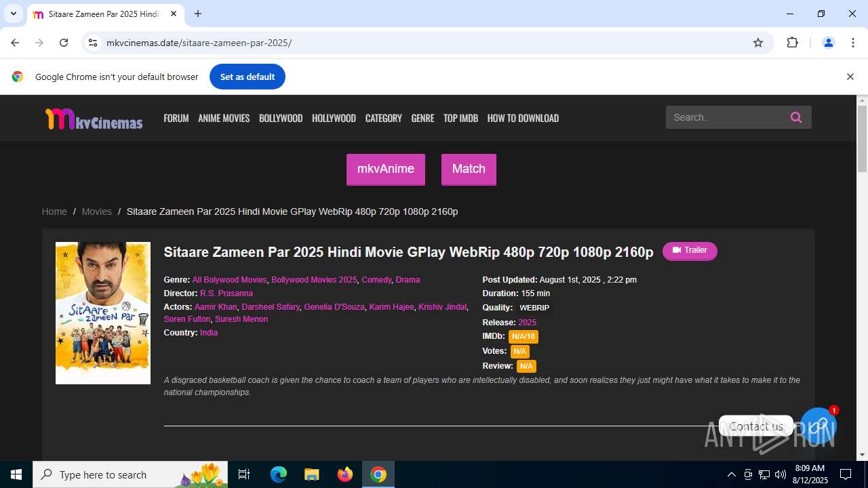Viewport: 868px width, 488px height.
Task: Open HOW TO DOWNLOAD menu item
Action: [x=523, y=118]
